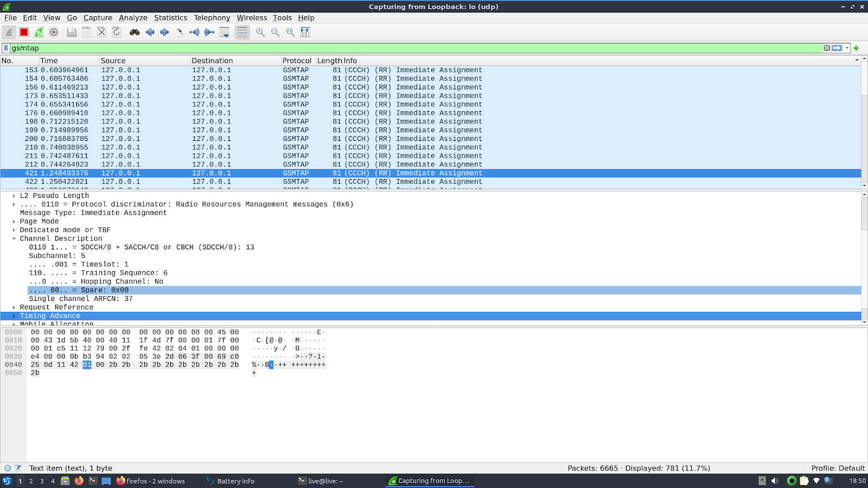868x488 pixels.
Task: Select packet number 153 row
Action: tap(431, 70)
